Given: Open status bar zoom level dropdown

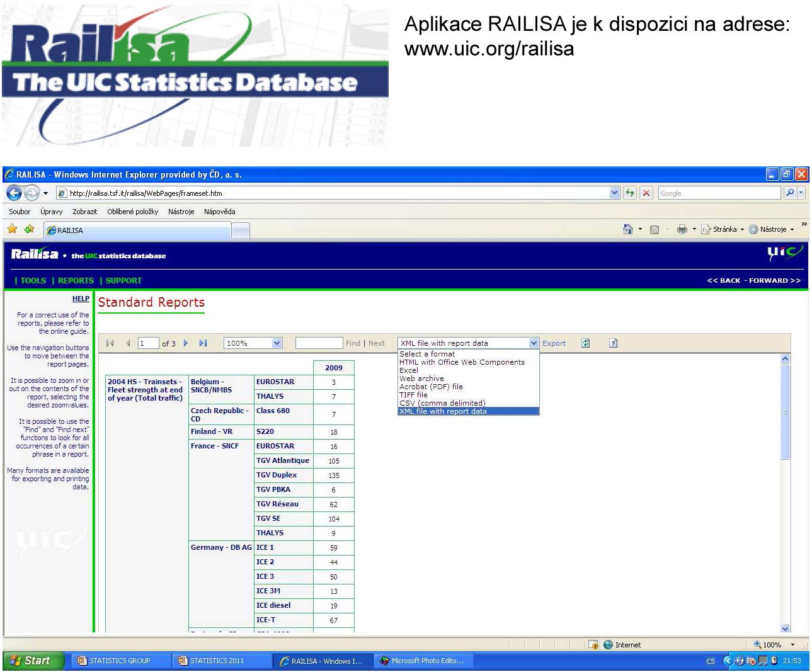Looking at the screenshot, I should pyautogui.click(x=792, y=645).
